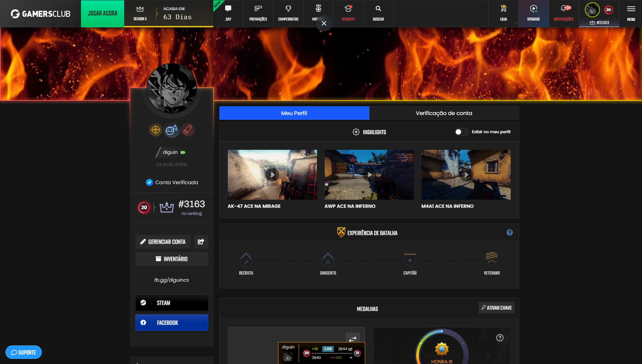Image resolution: width=642 pixels, height=364 pixels.
Task: Click the Medalhas section heading
Action: (x=368, y=309)
